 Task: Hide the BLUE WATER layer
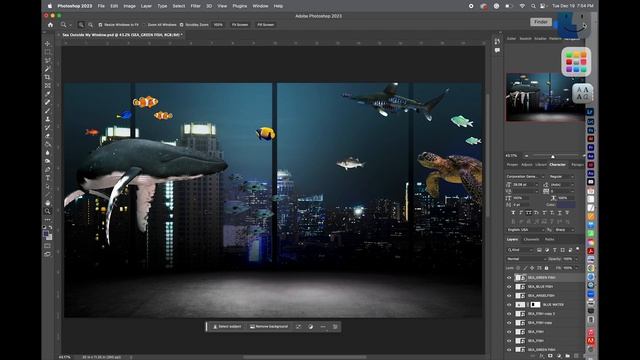click(x=509, y=304)
